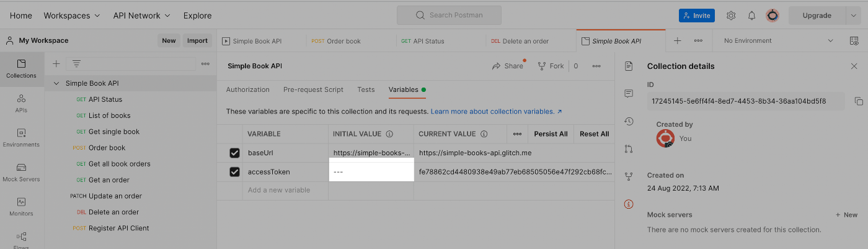Viewport: 868px width, 249px height.
Task: Open notifications bell icon
Action: tap(751, 16)
